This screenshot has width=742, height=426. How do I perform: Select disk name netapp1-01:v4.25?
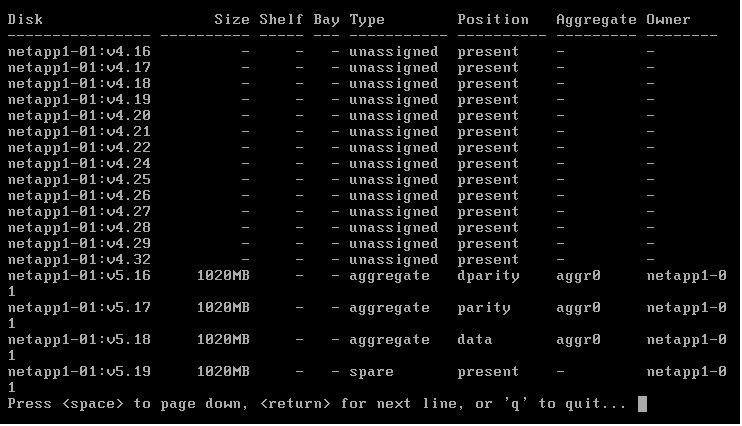coord(79,180)
